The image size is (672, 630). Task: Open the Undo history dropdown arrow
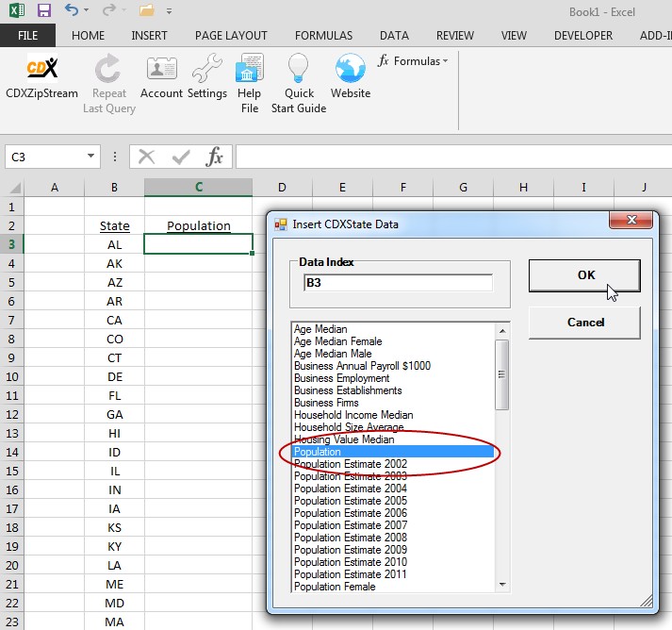coord(87,10)
